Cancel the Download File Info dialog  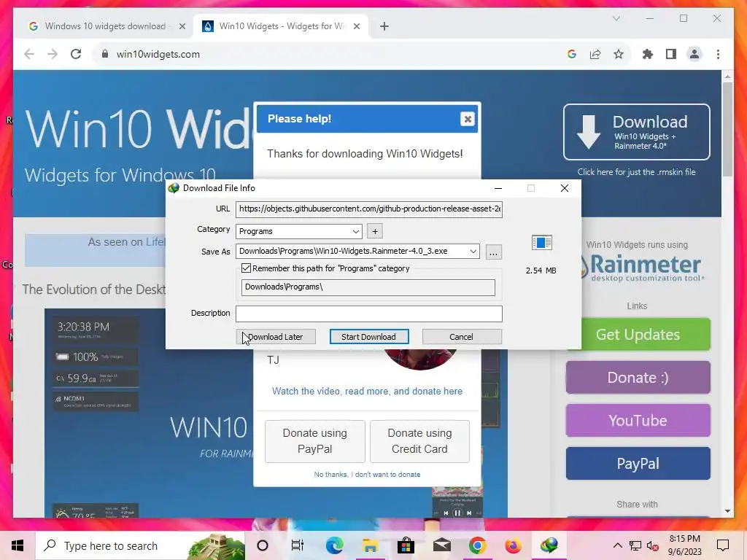coord(461,337)
